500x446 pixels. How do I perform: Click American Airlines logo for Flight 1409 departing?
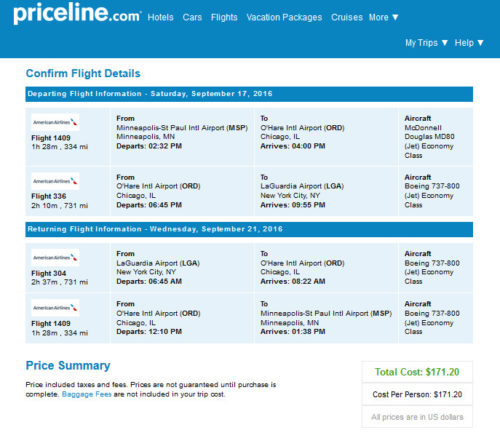(55, 122)
